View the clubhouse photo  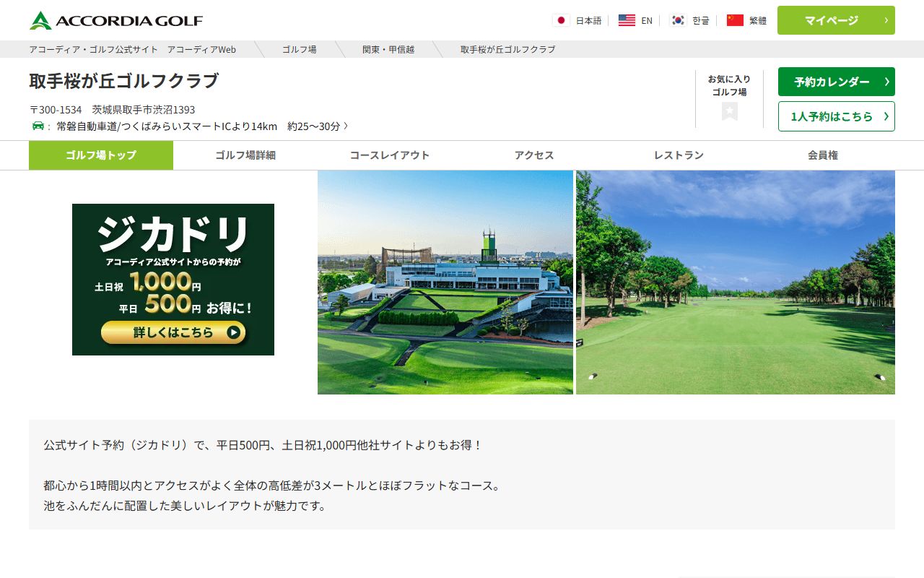click(x=445, y=282)
